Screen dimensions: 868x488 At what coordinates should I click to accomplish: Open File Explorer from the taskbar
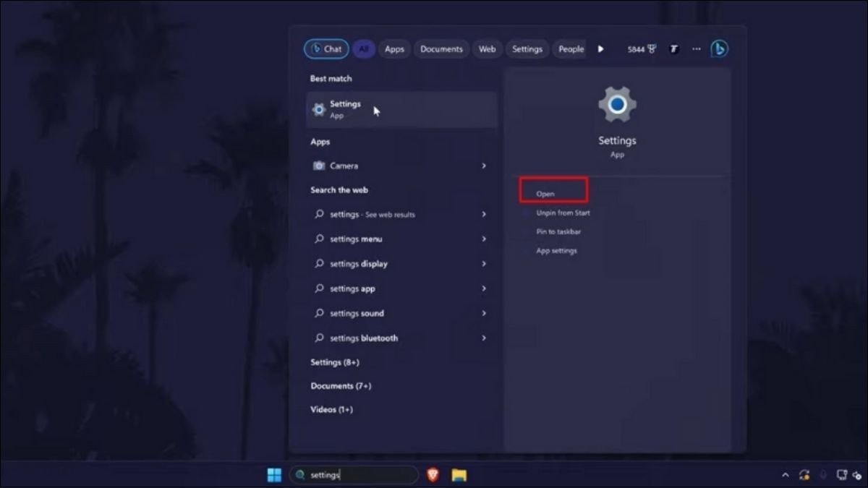(x=459, y=475)
